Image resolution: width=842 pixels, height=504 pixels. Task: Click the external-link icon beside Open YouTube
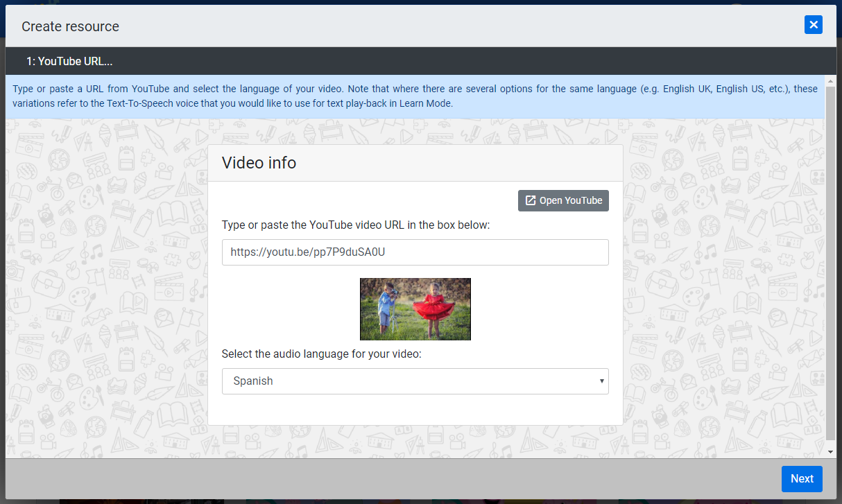pos(531,200)
